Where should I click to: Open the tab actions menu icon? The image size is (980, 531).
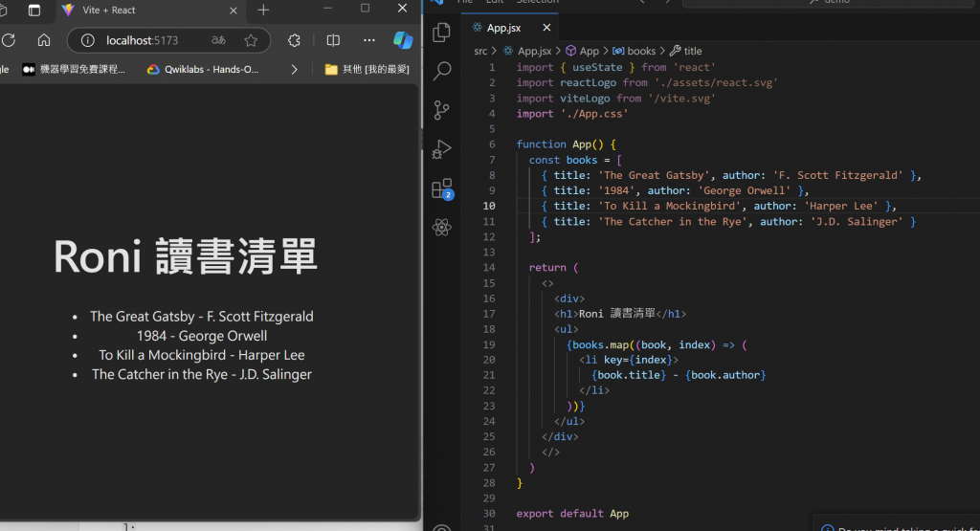click(x=34, y=10)
